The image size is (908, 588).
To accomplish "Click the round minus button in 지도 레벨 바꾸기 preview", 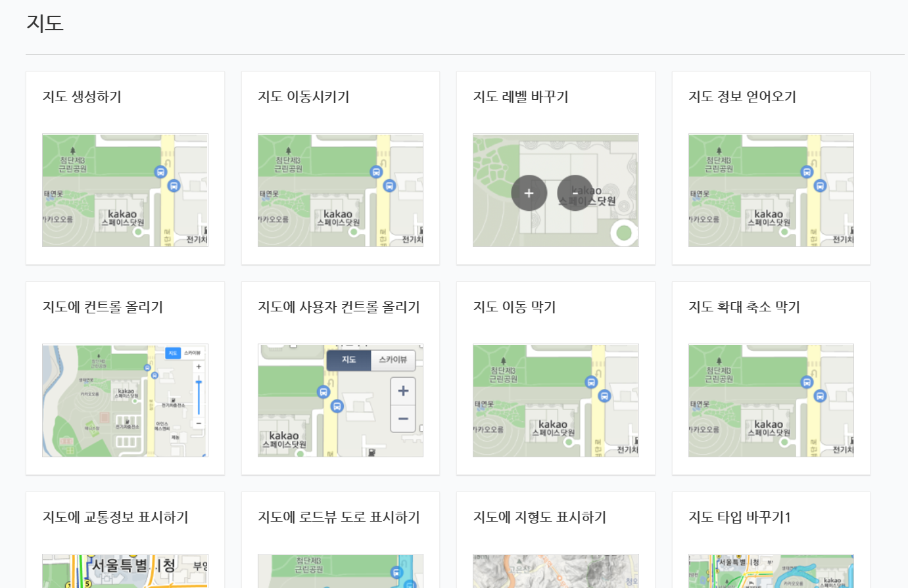I will tap(575, 193).
